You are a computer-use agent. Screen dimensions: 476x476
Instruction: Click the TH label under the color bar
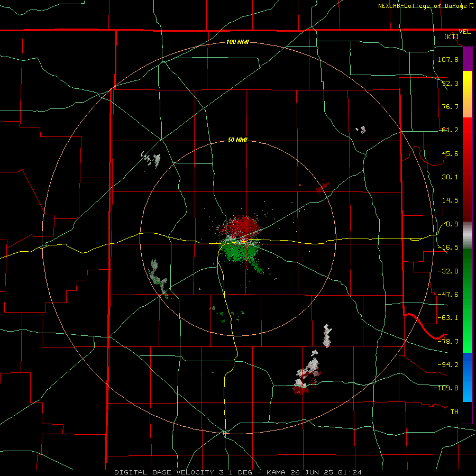point(454,412)
